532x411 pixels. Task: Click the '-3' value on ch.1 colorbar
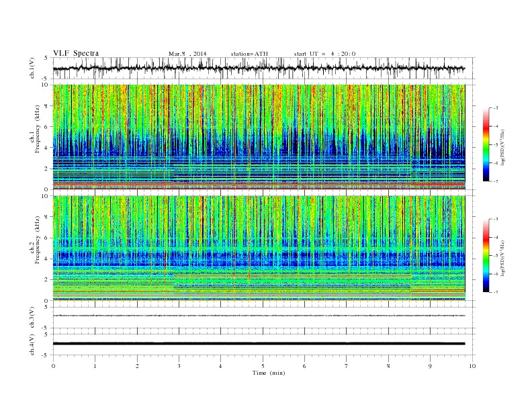(x=496, y=108)
